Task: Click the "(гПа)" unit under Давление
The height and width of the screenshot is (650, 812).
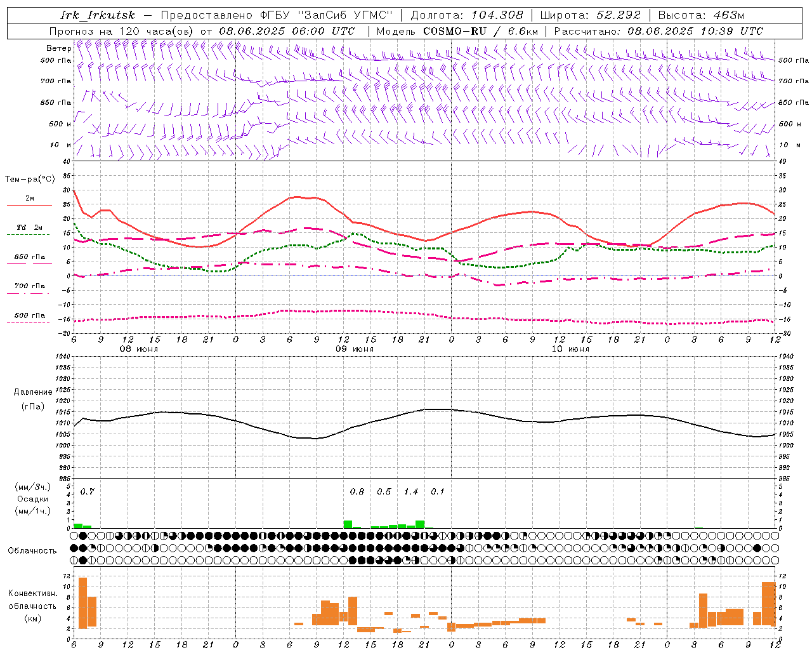Action: (x=32, y=407)
